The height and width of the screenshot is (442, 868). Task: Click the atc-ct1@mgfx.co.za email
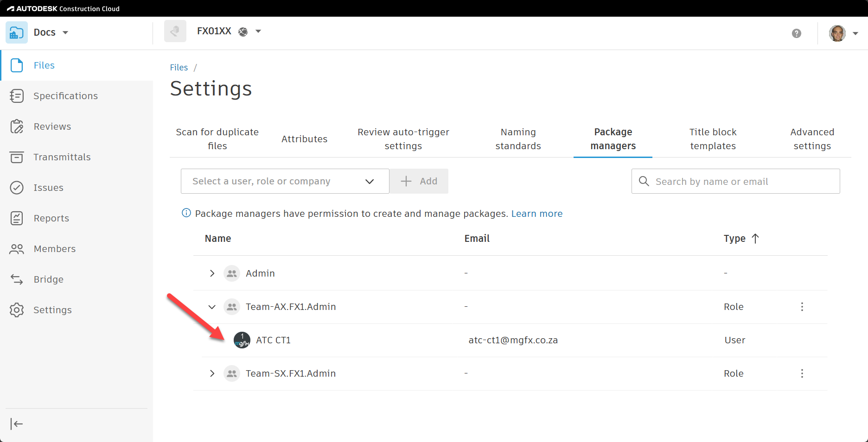point(513,340)
